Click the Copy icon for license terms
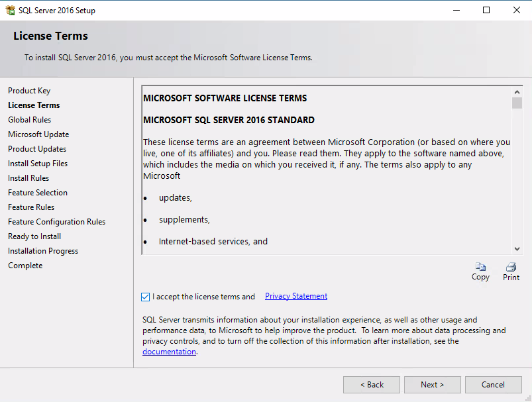The image size is (532, 402). tap(480, 268)
